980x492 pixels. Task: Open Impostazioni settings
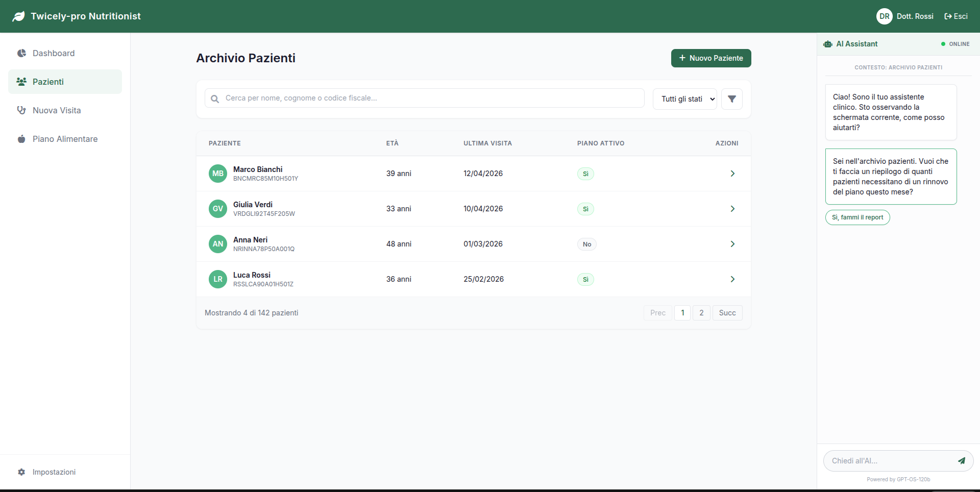click(x=54, y=472)
